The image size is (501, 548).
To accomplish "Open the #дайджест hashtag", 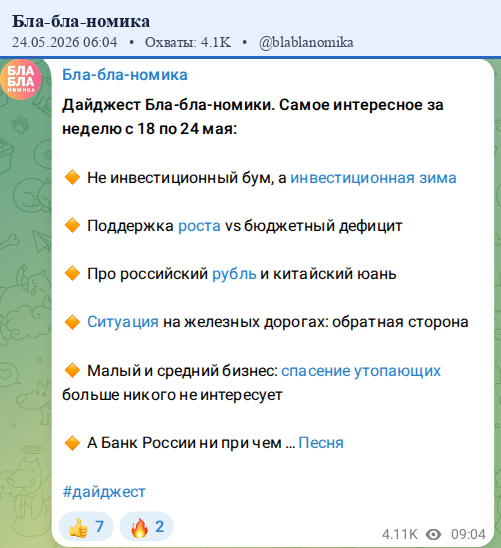I will (104, 492).
